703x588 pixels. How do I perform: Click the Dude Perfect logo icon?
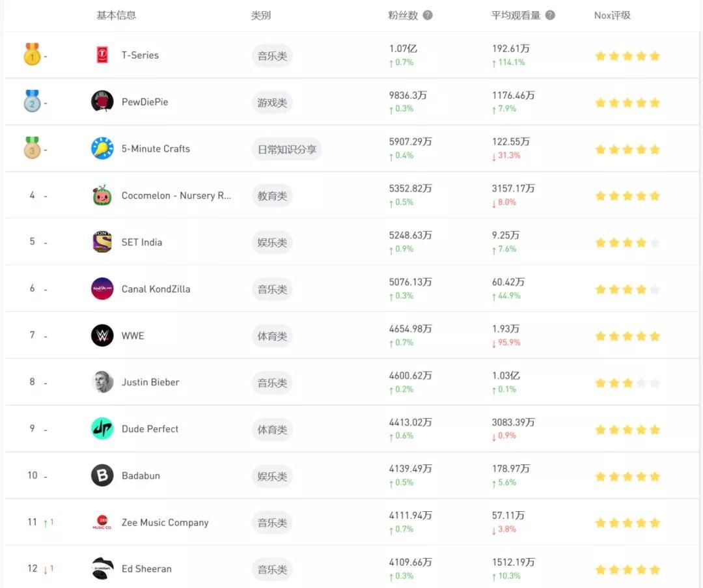[x=102, y=428]
